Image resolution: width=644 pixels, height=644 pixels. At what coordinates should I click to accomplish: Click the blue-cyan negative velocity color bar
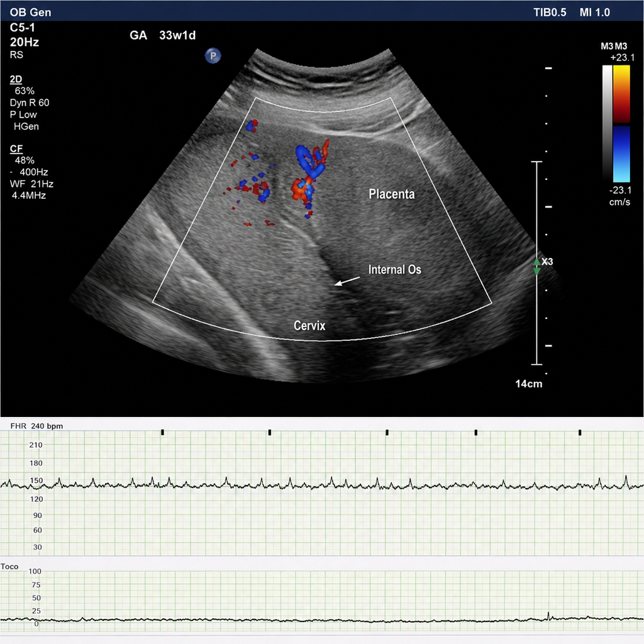pos(621,153)
